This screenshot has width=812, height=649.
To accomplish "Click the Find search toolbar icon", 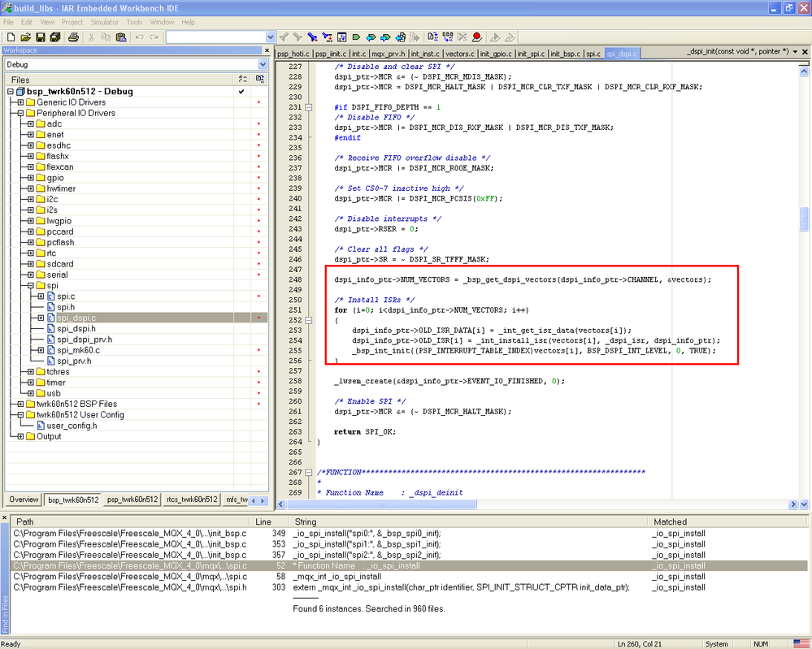I will (x=312, y=37).
